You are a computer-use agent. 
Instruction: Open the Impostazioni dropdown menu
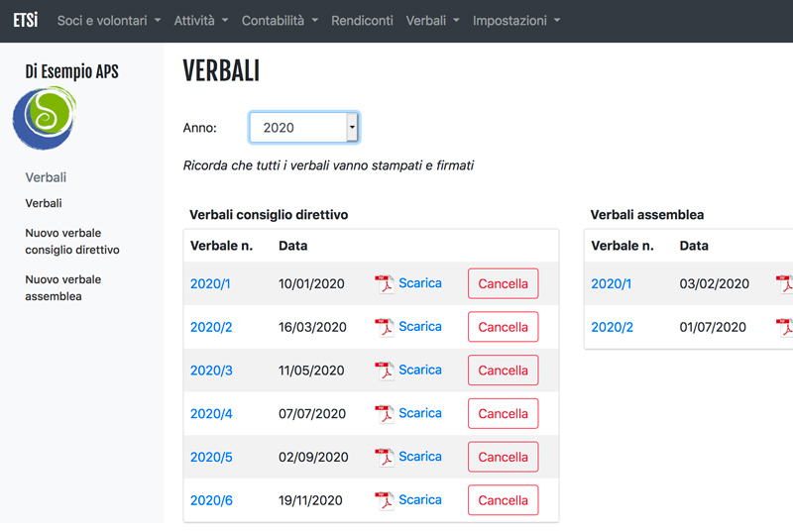(x=516, y=21)
